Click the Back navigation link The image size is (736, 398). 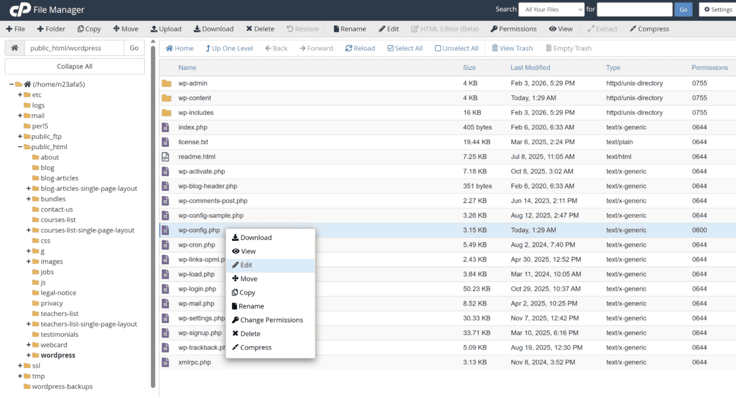click(x=276, y=48)
